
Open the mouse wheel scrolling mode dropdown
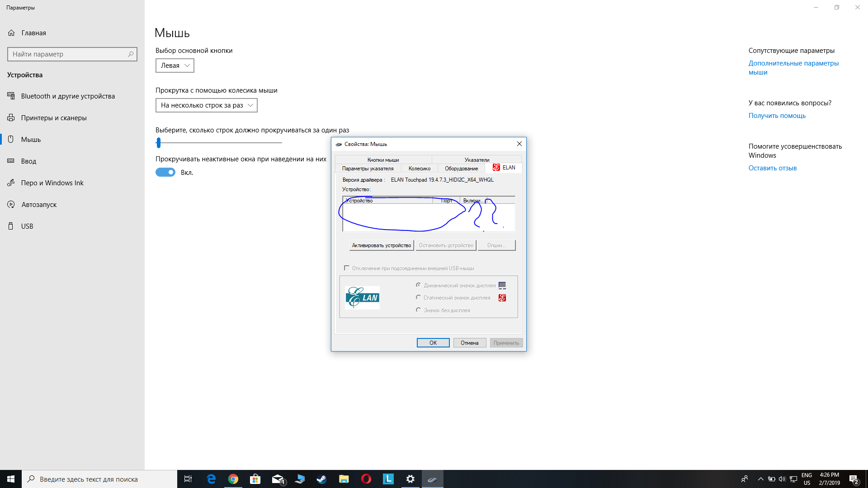pyautogui.click(x=206, y=105)
